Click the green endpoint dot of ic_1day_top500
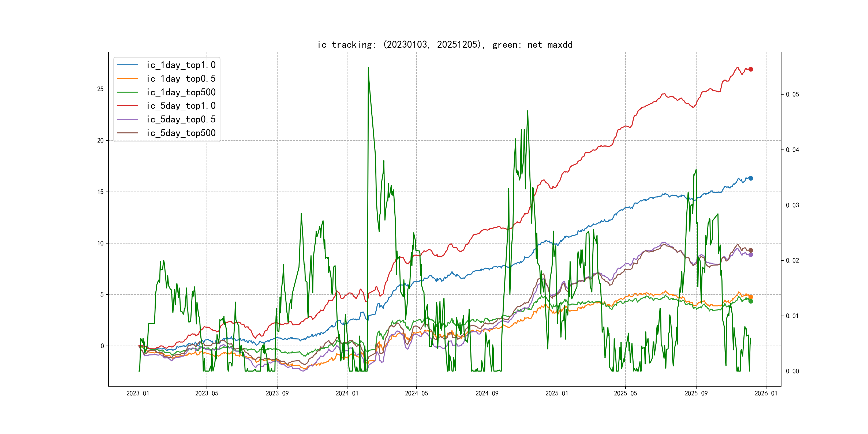This screenshot has width=868, height=434. (x=750, y=301)
